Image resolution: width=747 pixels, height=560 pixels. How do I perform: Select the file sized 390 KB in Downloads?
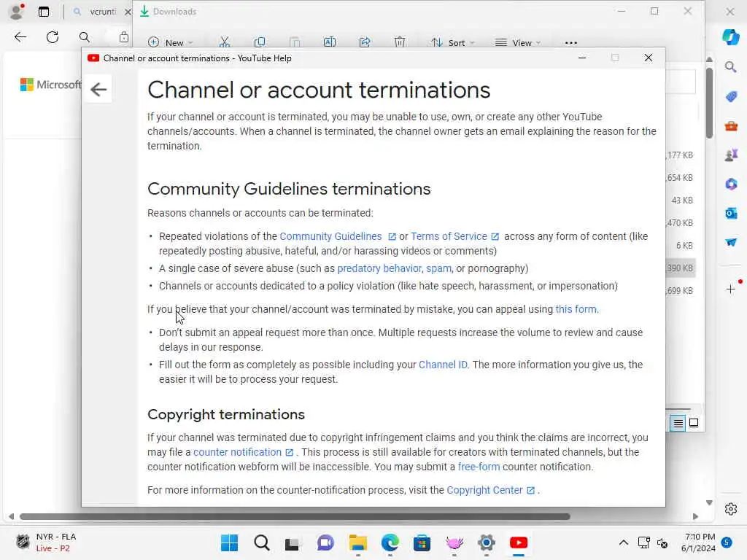pos(681,268)
